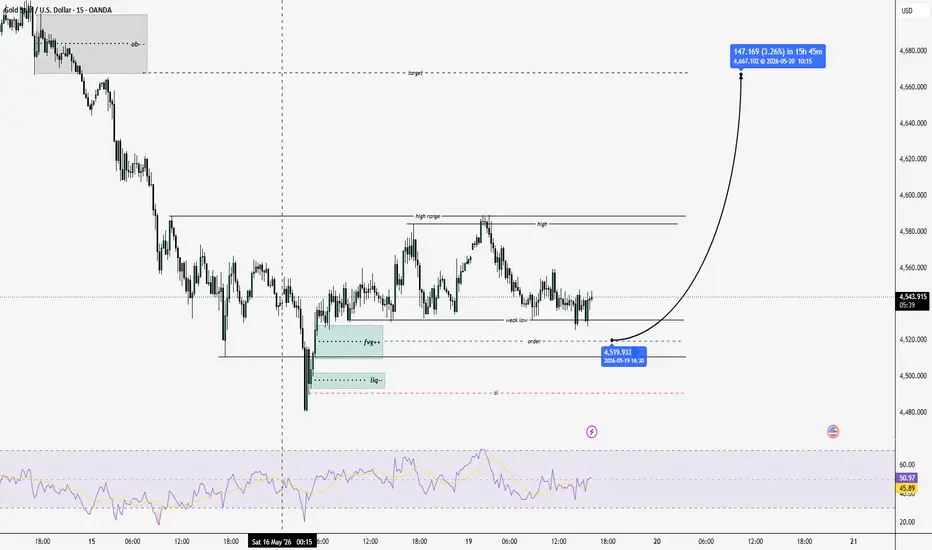This screenshot has height=550, width=932.
Task: Open the USD currency selector
Action: (907, 11)
